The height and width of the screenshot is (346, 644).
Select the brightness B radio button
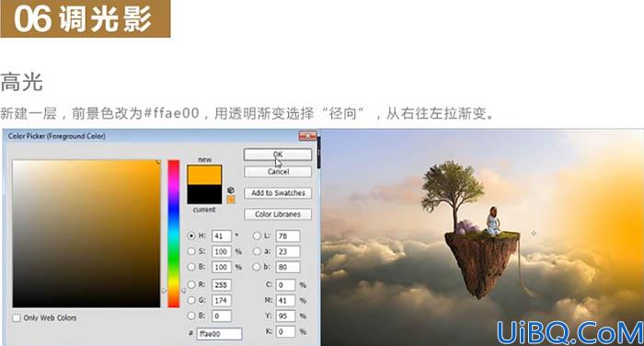click(191, 267)
